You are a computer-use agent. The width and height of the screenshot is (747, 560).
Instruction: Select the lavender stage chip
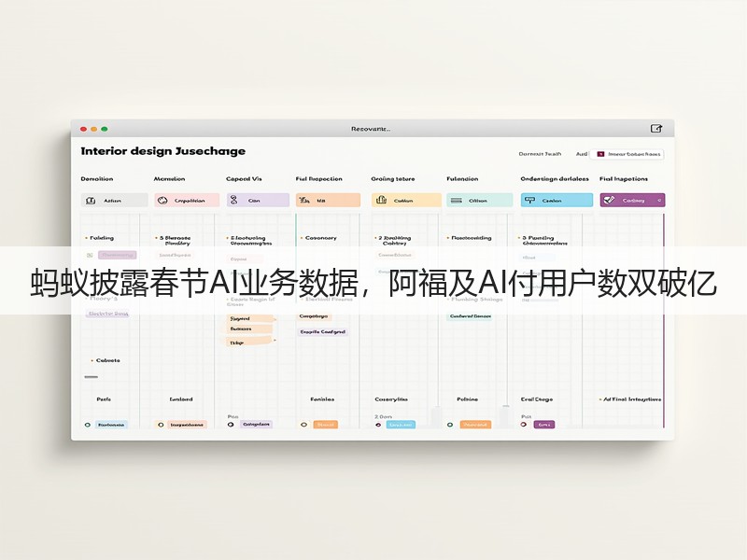(258, 201)
